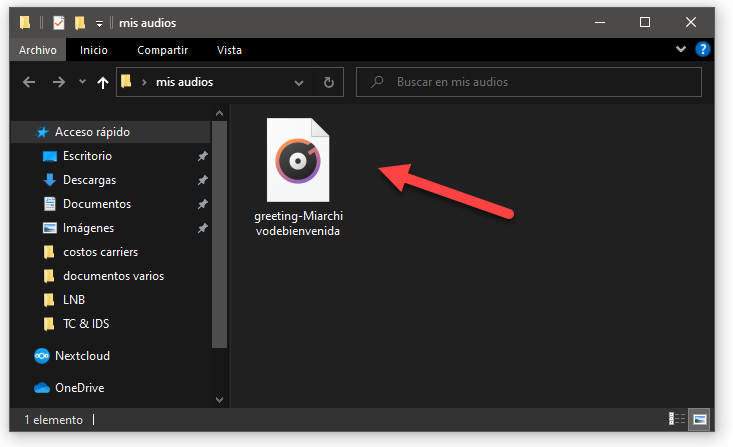Click the sidebar scrollbar down arrow
733x447 pixels.
click(x=220, y=399)
